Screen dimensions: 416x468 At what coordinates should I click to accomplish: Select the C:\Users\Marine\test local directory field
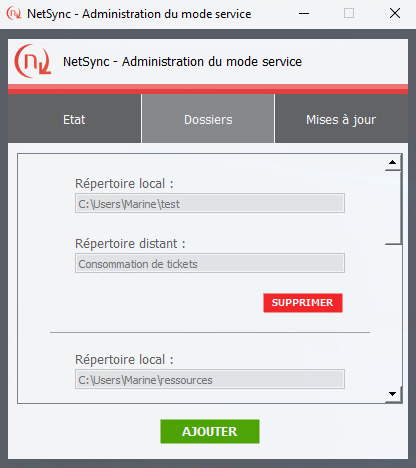point(210,203)
